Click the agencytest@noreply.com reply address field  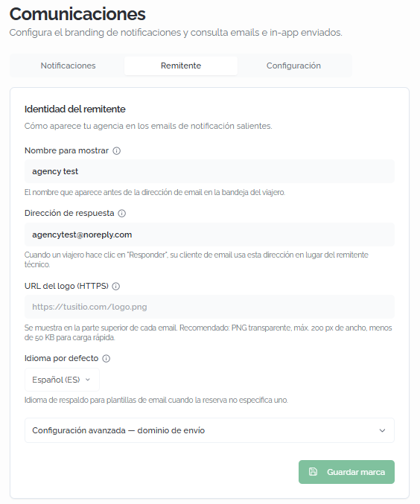pos(209,235)
